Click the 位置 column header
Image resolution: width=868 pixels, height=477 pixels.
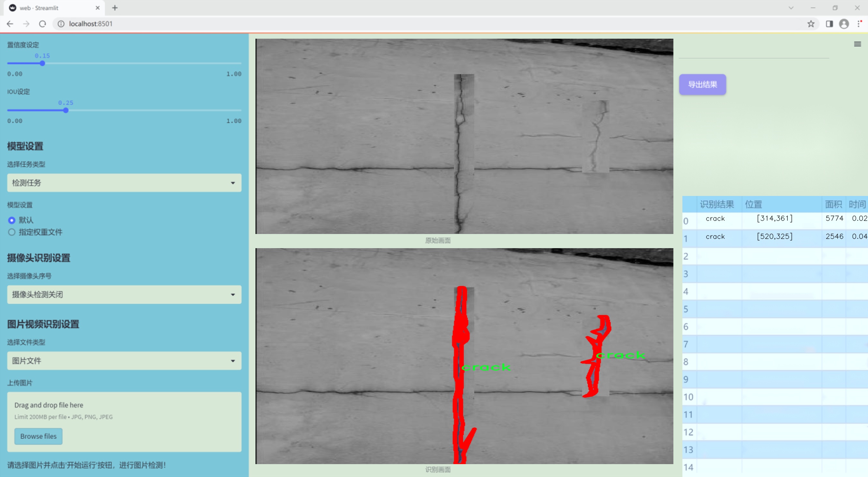tap(782, 204)
